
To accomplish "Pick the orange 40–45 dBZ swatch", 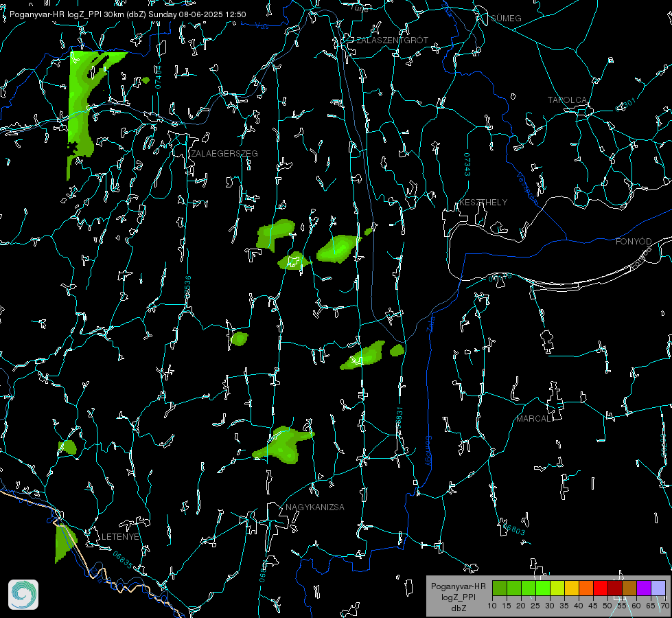I will point(586,588).
